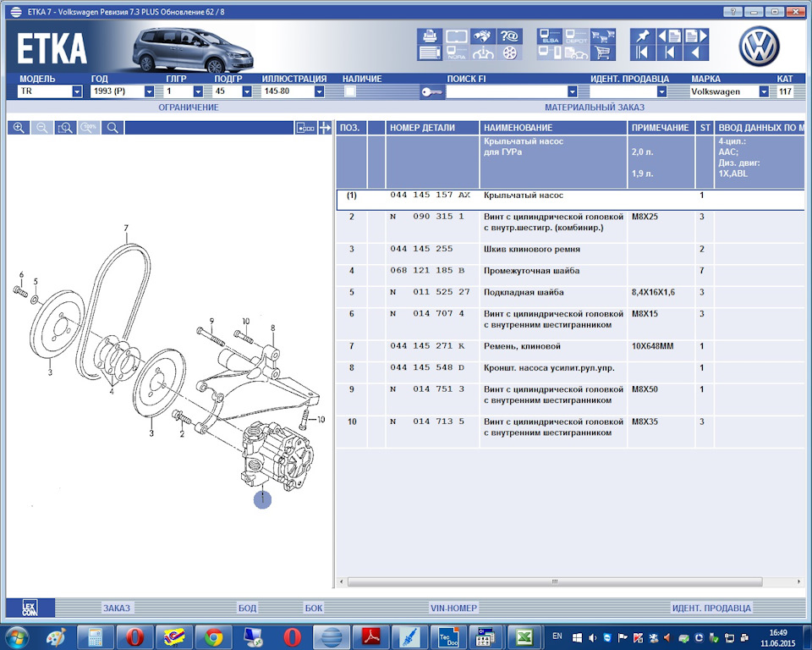The width and height of the screenshot is (812, 650).
Task: Click the plain magnifier icon in illustration toolbar
Action: click(x=112, y=128)
